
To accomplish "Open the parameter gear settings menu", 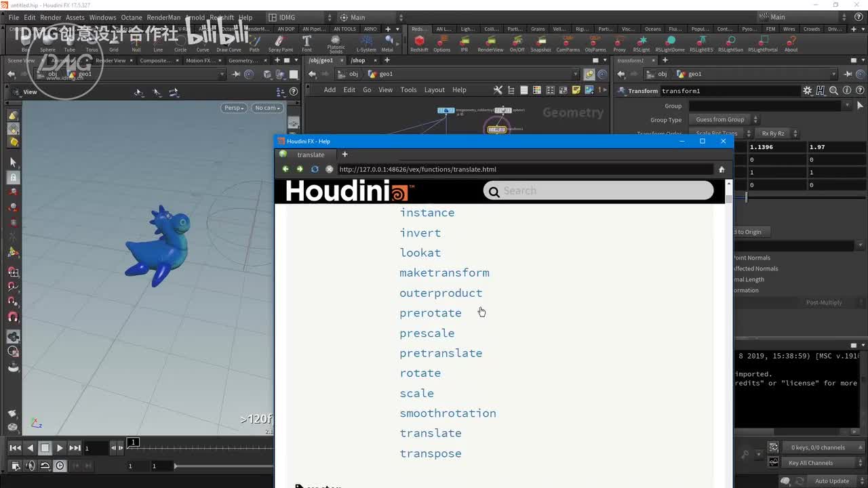I will 807,90.
